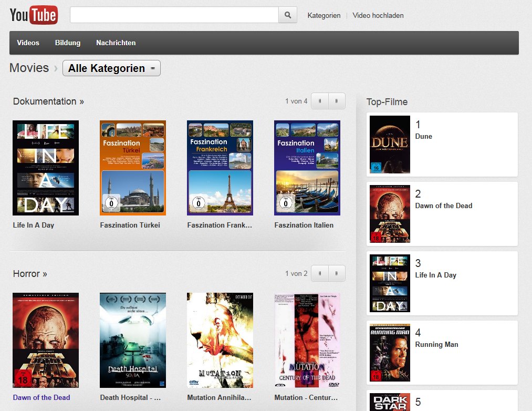
Task: Open the Dawn of the Dead poster in Horror
Action: [x=46, y=341]
